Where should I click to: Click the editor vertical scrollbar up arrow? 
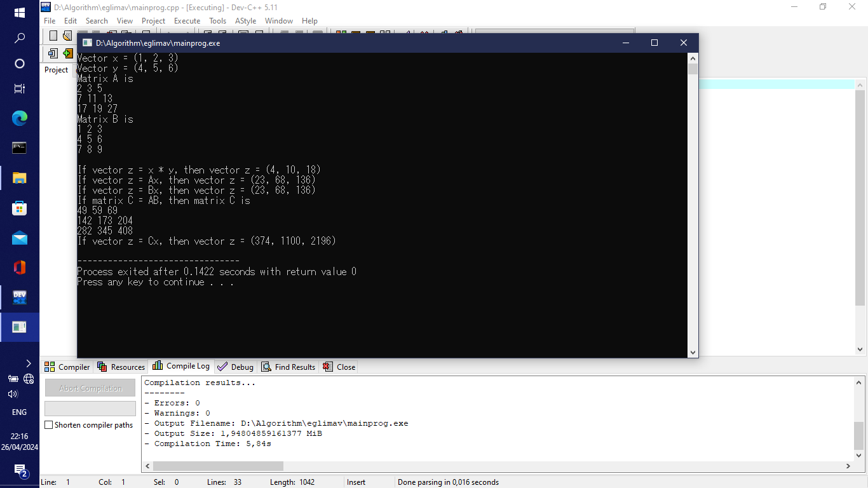(x=860, y=85)
